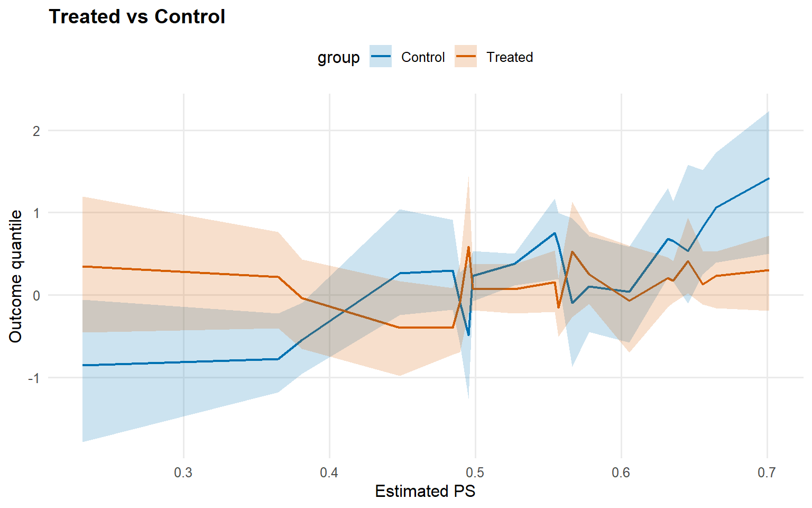The width and height of the screenshot is (812, 508).
Task: Click the 1 y-axis tick label
Action: pos(36,213)
